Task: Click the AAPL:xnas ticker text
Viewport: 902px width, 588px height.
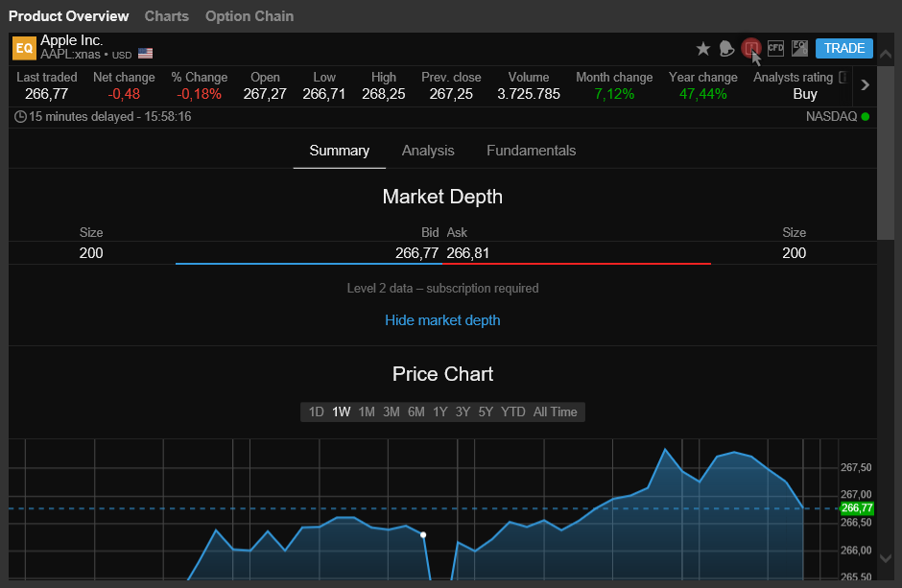Action: 70,55
